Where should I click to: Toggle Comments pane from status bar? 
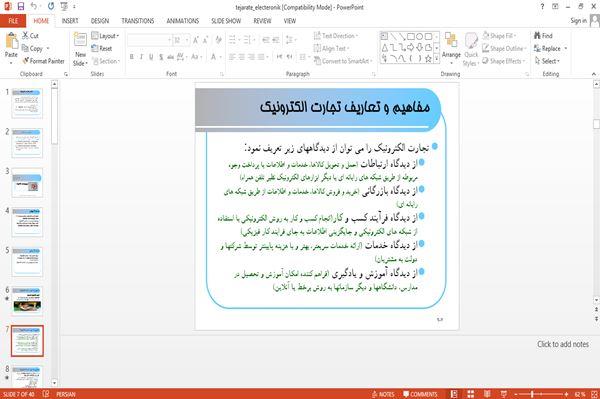coord(420,394)
